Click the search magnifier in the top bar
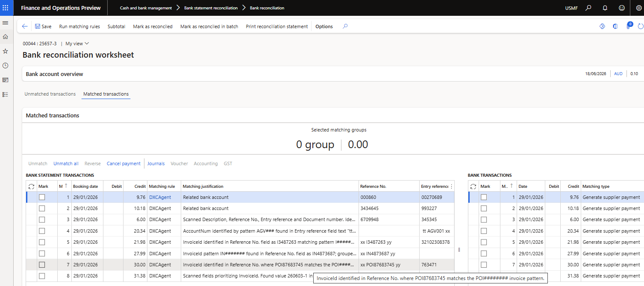This screenshot has width=644, height=286. tap(588, 8)
